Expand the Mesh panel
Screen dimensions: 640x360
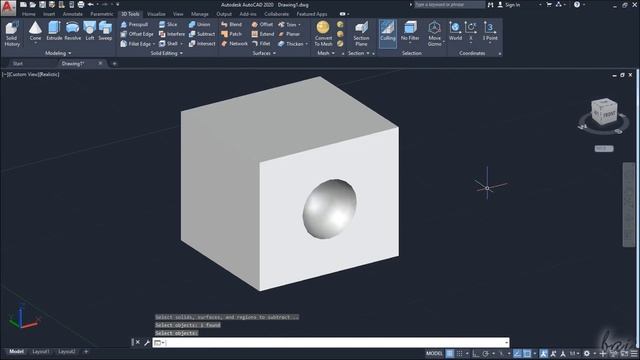pyautogui.click(x=326, y=53)
